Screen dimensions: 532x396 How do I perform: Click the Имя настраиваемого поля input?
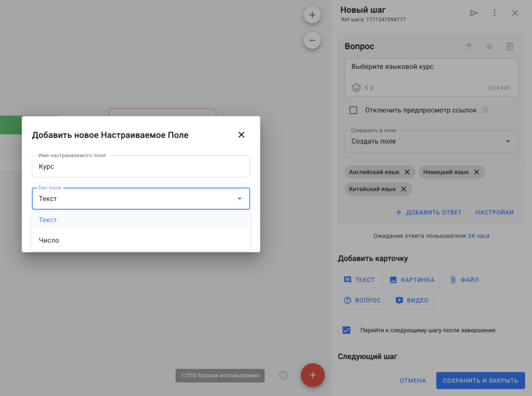[141, 167]
